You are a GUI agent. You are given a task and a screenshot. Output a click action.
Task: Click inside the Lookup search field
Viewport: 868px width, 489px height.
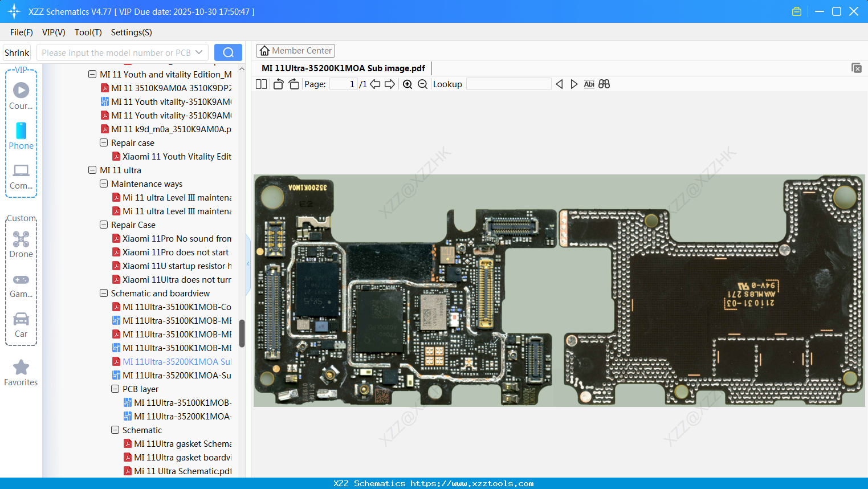tap(508, 84)
